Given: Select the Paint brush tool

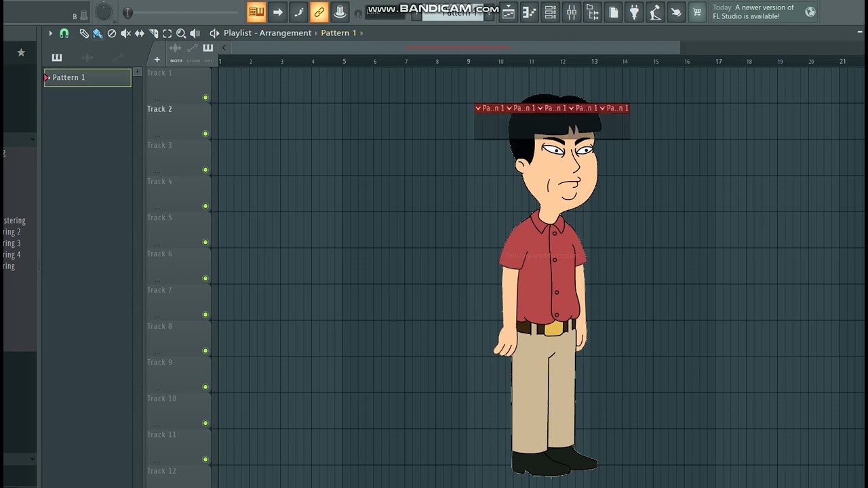Looking at the screenshot, I should pos(98,33).
